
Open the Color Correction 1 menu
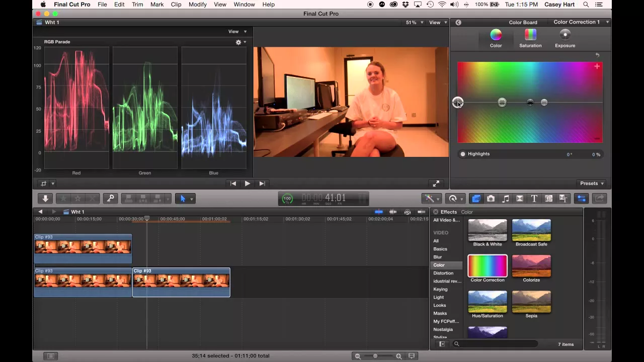[581, 22]
